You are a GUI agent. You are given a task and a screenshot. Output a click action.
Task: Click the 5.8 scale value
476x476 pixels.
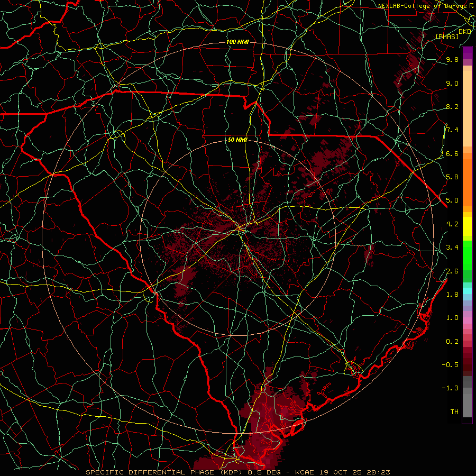452,177
